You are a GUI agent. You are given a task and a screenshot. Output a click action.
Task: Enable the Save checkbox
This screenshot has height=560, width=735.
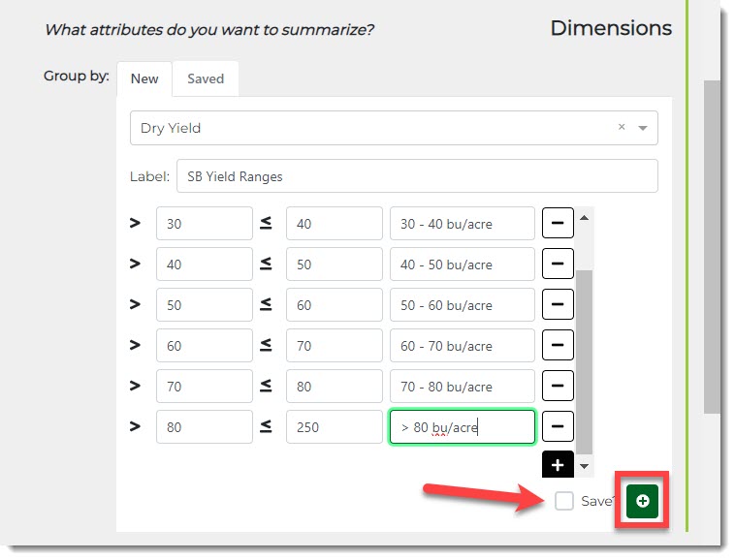coord(563,501)
